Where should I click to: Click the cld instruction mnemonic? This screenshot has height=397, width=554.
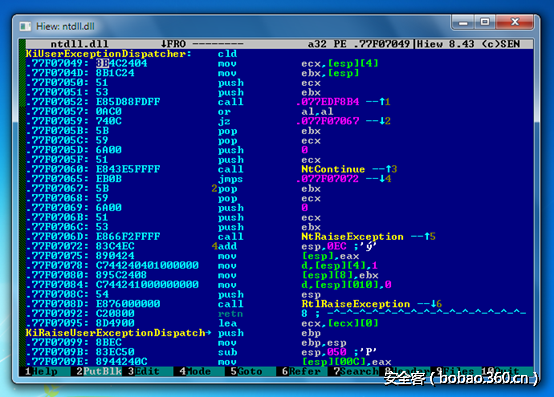227,54
